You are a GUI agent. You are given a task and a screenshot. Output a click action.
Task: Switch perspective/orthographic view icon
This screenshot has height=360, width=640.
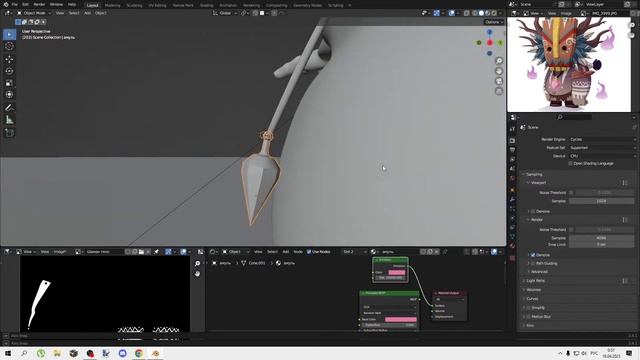[499, 91]
